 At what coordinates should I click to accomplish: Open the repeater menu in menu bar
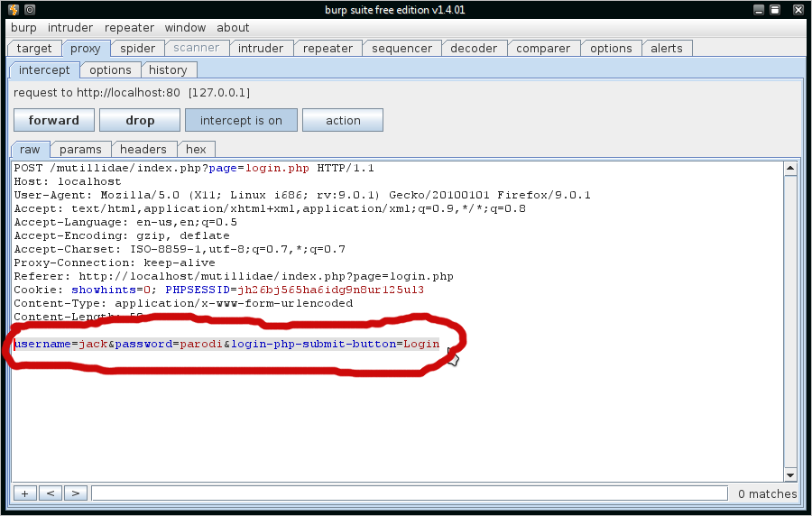[x=129, y=27]
